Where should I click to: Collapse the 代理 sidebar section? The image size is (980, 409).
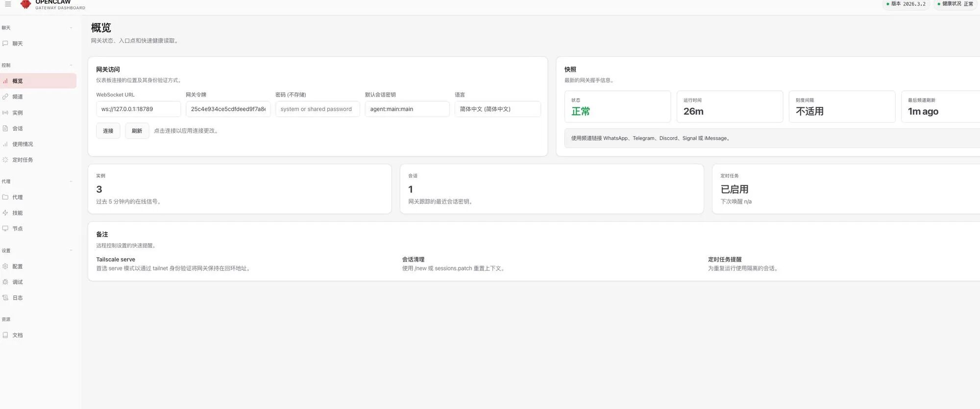point(71,182)
